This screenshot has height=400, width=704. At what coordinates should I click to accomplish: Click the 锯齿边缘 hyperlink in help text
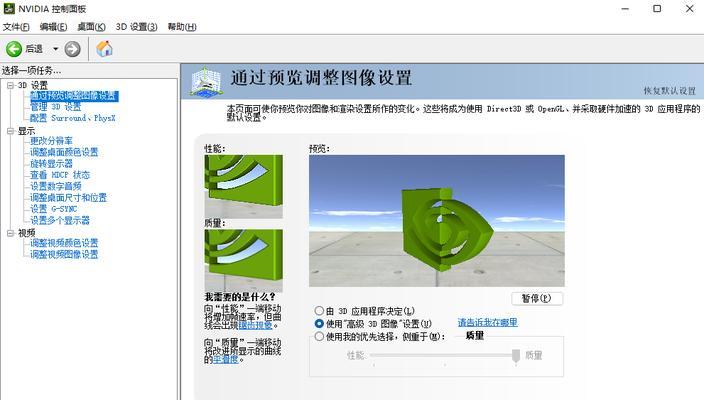tap(255, 325)
